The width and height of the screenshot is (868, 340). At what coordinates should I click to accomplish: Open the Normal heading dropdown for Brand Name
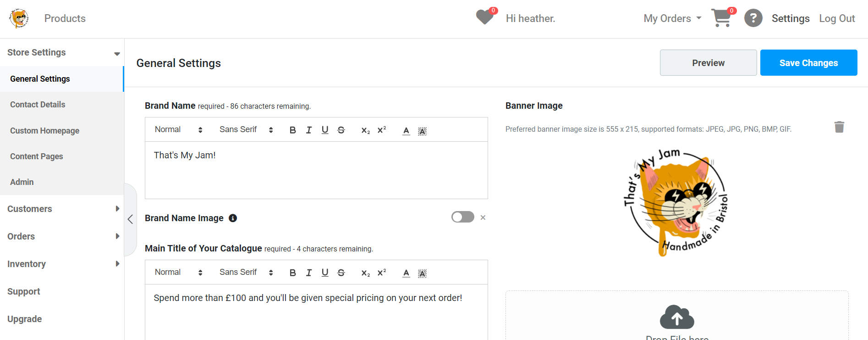click(179, 130)
